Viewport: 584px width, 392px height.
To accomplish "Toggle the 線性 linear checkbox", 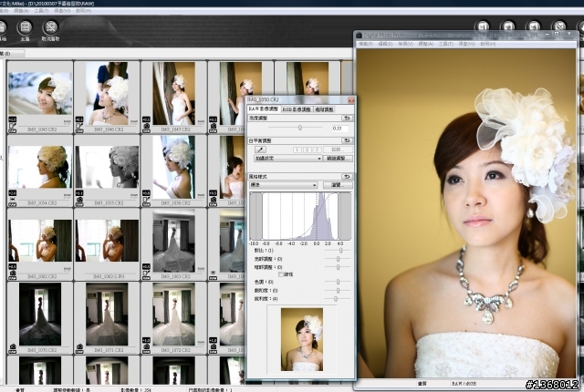I will 281,274.
